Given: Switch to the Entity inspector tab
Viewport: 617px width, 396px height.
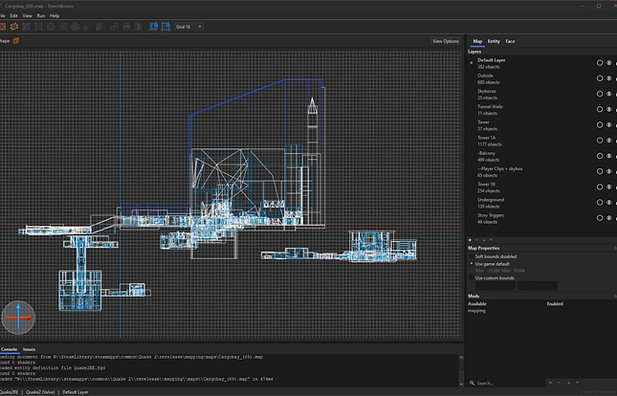Looking at the screenshot, I should coord(494,41).
